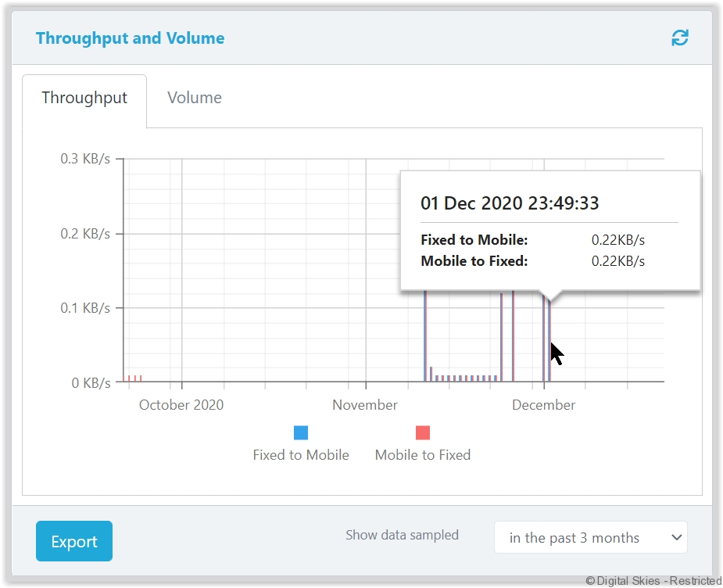Select the Throughput tab
723x588 pixels.
click(84, 98)
